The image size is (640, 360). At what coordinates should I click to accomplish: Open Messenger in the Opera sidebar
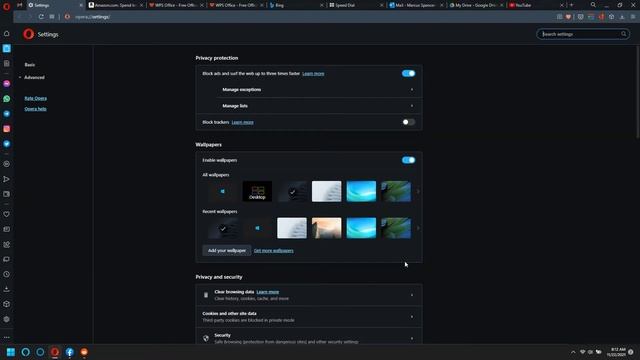click(7, 84)
